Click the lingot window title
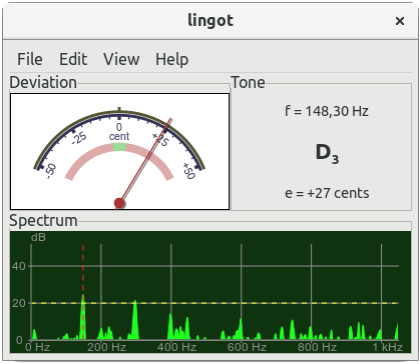The width and height of the screenshot is (420, 364). coord(210,21)
